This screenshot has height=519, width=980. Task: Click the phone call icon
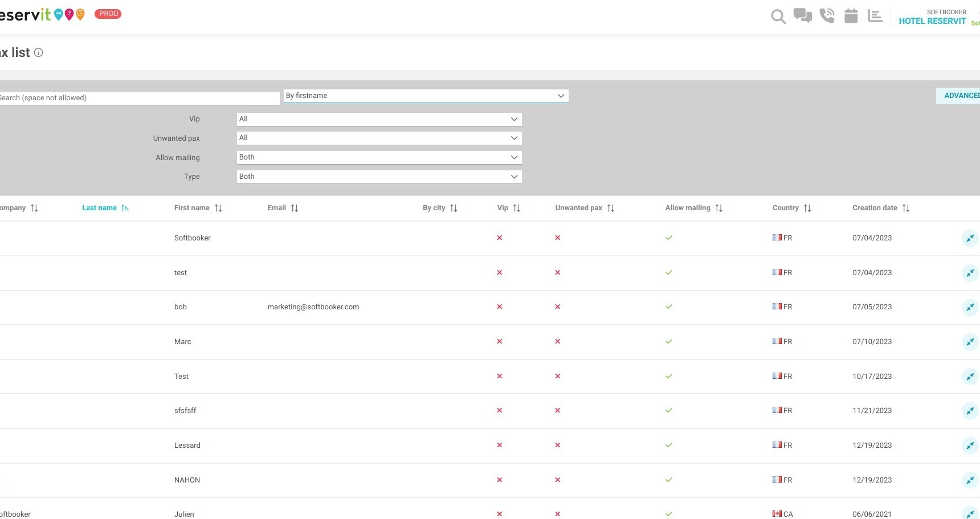click(827, 15)
